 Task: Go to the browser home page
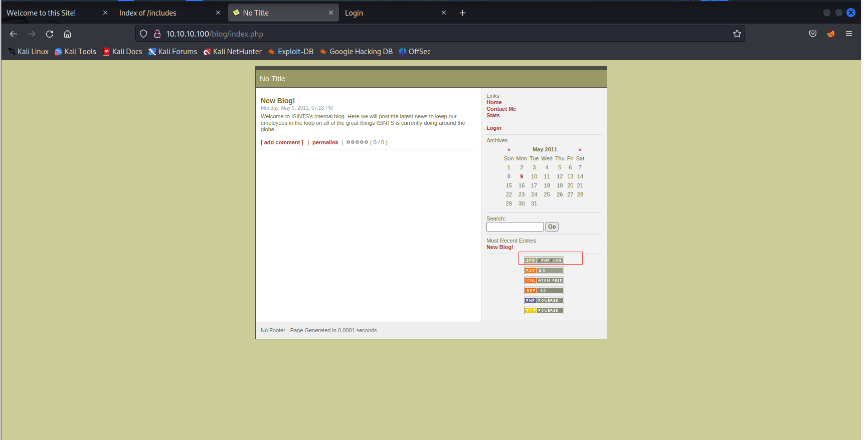(x=68, y=34)
